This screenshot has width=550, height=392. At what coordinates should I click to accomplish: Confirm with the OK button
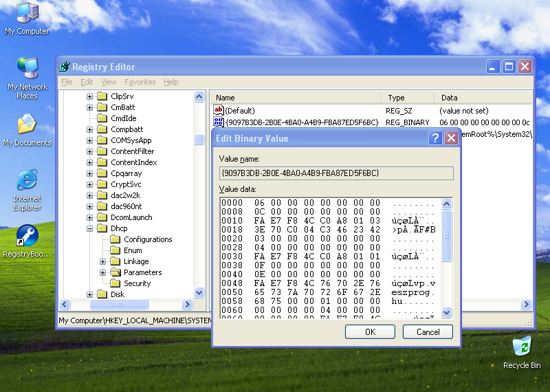pos(370,331)
